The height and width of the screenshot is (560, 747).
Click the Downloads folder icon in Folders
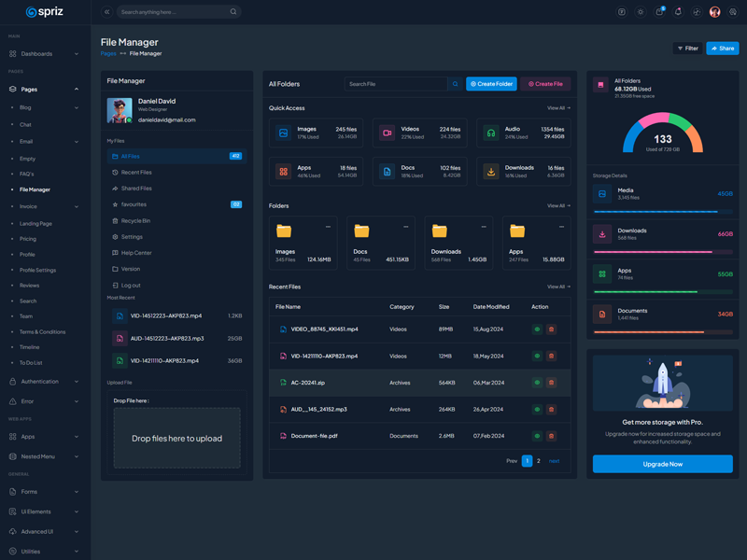(439, 231)
